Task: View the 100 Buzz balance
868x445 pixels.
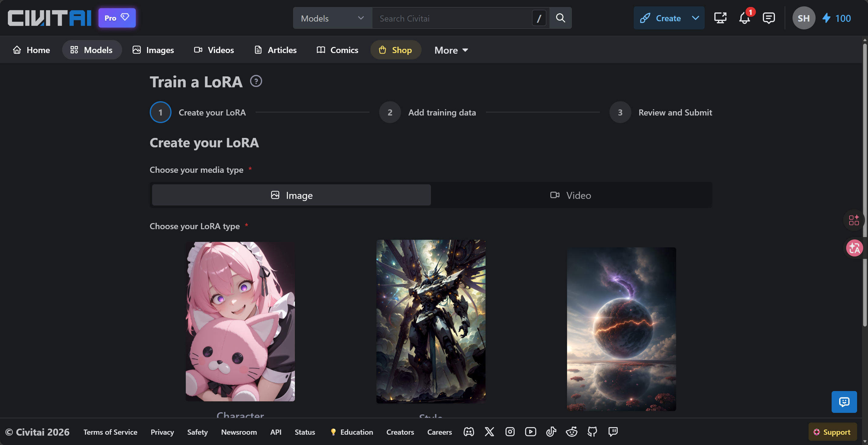Action: click(837, 18)
